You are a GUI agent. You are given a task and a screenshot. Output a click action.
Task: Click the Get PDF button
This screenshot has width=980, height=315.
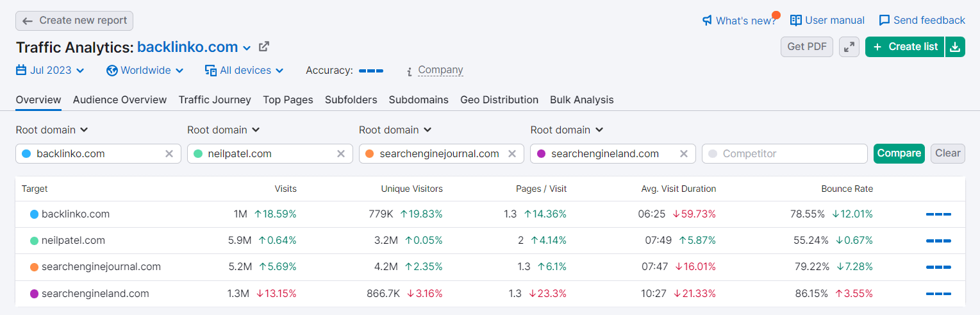point(807,47)
